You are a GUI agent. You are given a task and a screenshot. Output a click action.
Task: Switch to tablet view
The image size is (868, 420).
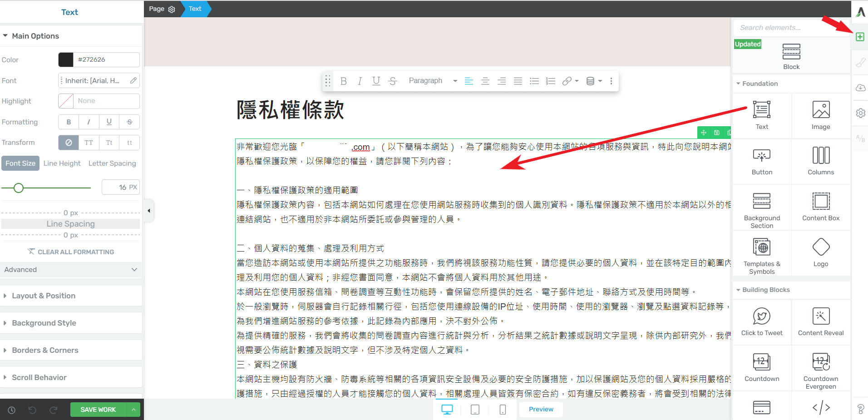pos(475,410)
